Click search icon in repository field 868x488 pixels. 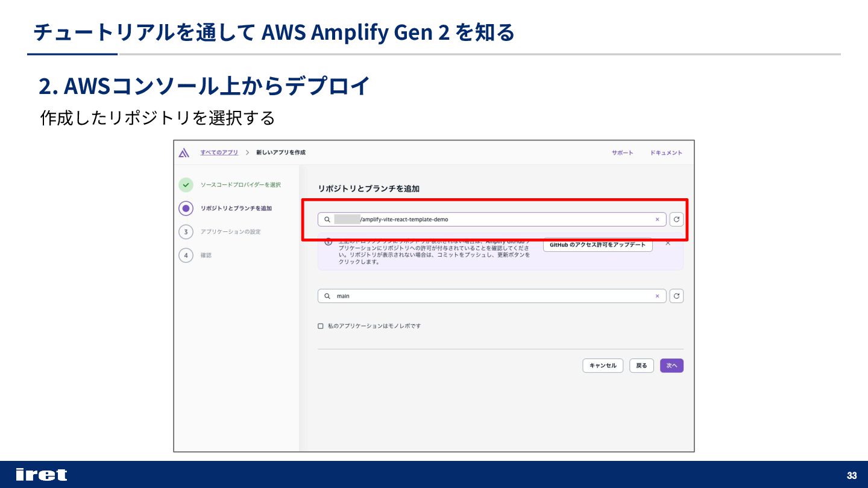(327, 219)
